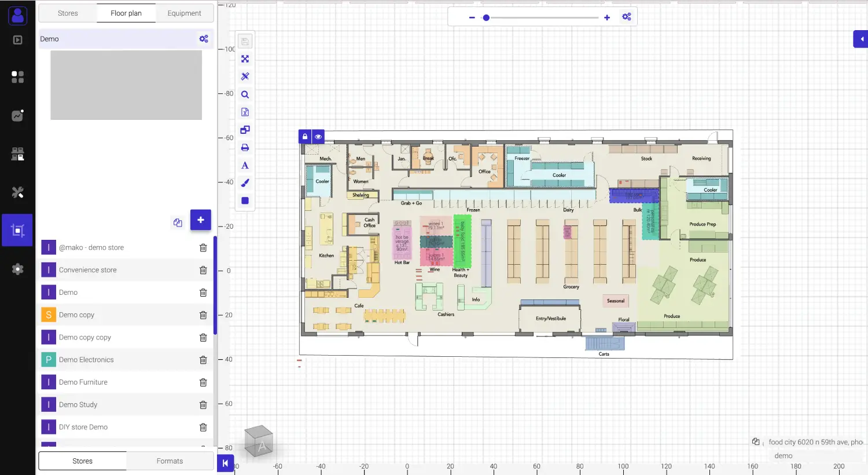
Task: Select the Brush paint tool
Action: [245, 182]
